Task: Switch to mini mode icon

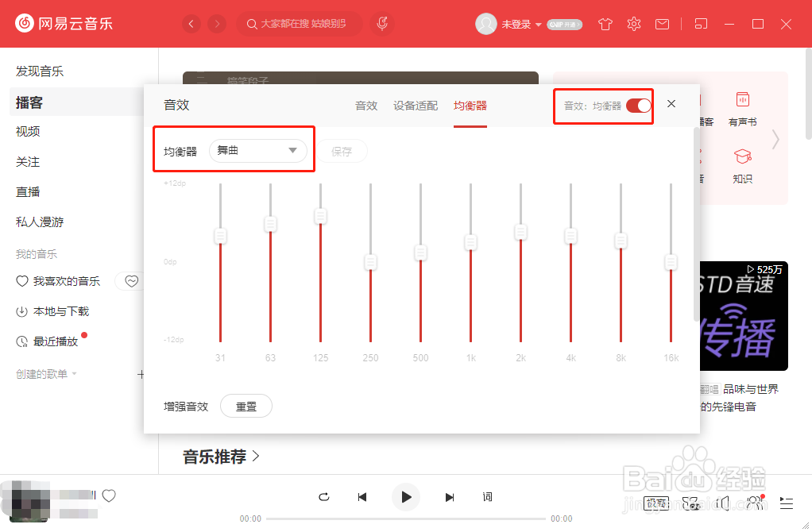Action: pos(701,24)
